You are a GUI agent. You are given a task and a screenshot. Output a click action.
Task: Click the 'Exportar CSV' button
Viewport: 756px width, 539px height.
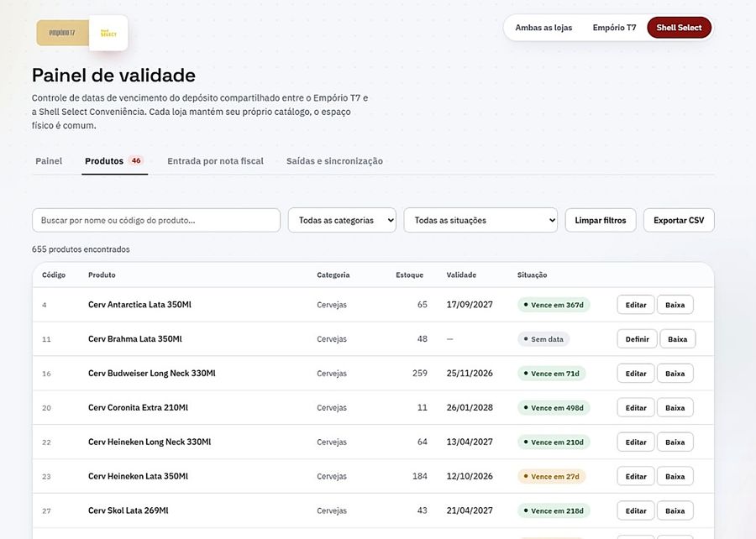tap(679, 220)
